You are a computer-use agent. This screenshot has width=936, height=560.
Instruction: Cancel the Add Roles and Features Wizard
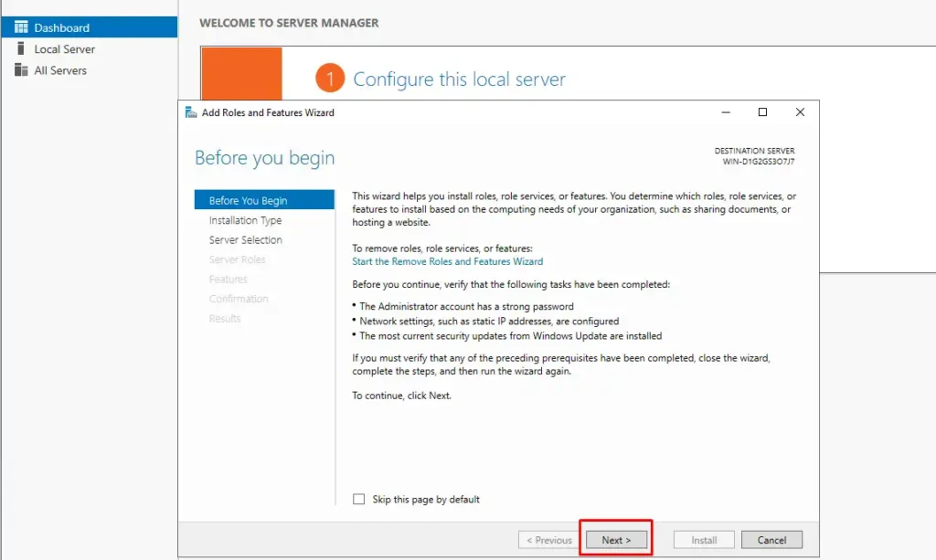pos(771,540)
